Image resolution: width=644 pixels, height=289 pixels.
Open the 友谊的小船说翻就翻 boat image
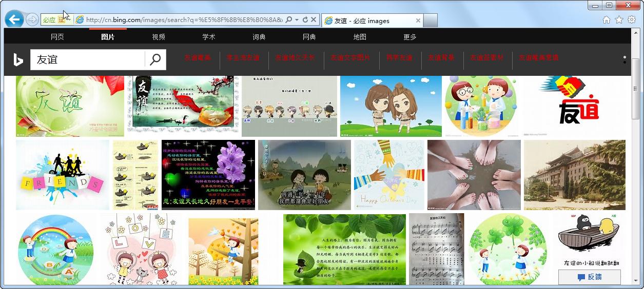coord(590,241)
